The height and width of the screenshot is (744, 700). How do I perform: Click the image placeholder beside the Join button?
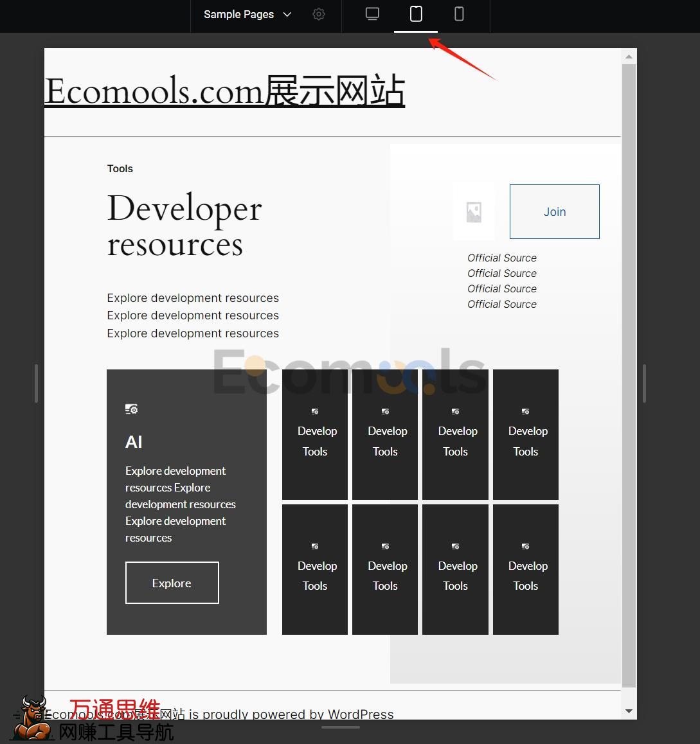(x=474, y=211)
